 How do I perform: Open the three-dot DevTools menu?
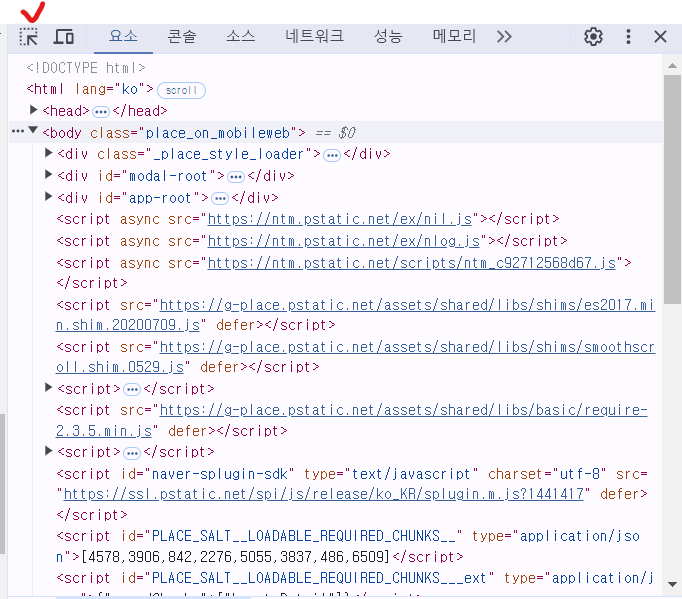pyautogui.click(x=628, y=37)
